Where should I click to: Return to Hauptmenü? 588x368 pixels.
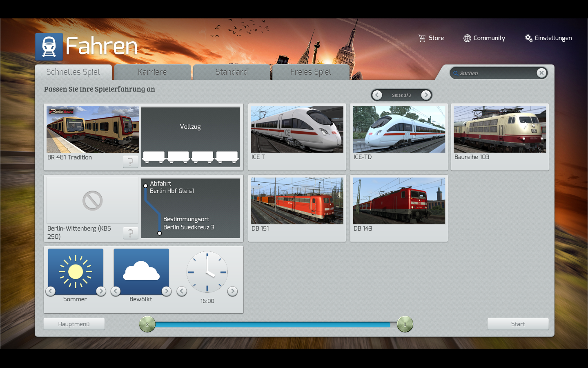point(74,324)
